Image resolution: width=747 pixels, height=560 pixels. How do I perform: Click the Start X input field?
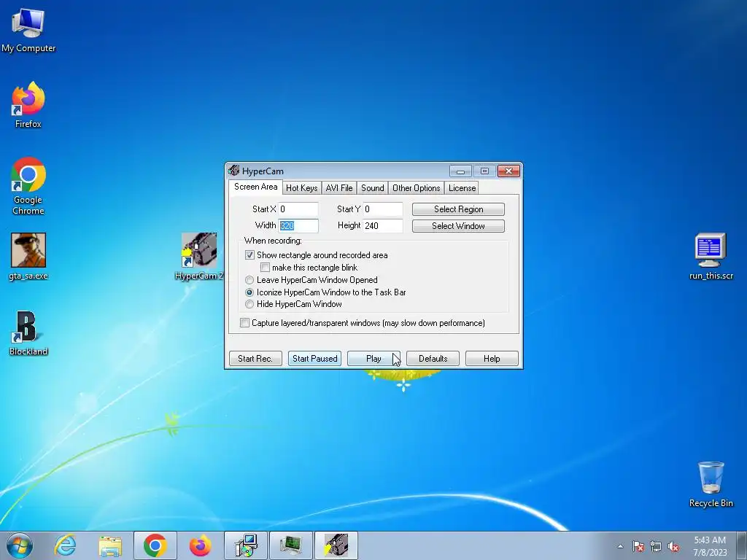click(x=298, y=209)
